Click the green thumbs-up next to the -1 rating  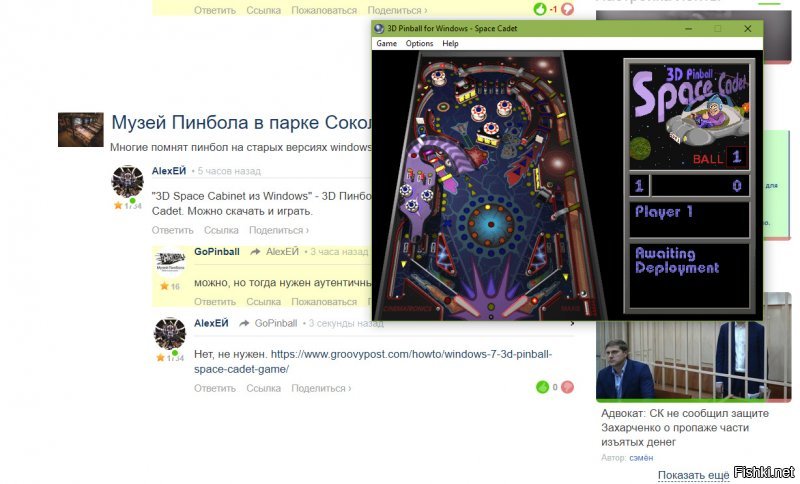tap(540, 9)
